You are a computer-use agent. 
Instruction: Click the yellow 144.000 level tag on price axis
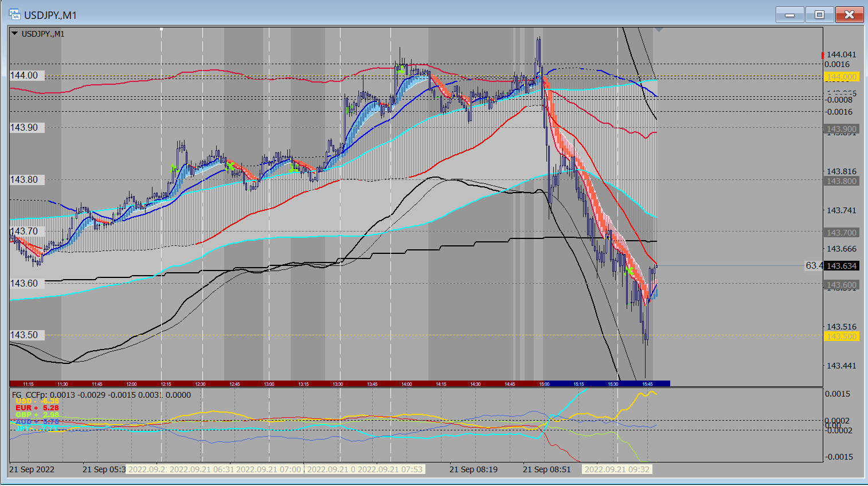pyautogui.click(x=842, y=77)
